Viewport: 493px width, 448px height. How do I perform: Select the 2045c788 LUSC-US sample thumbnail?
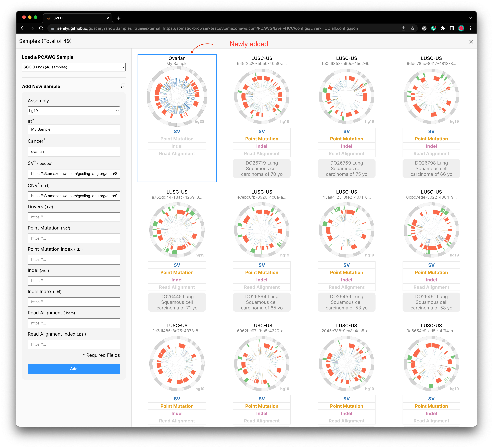346,364
